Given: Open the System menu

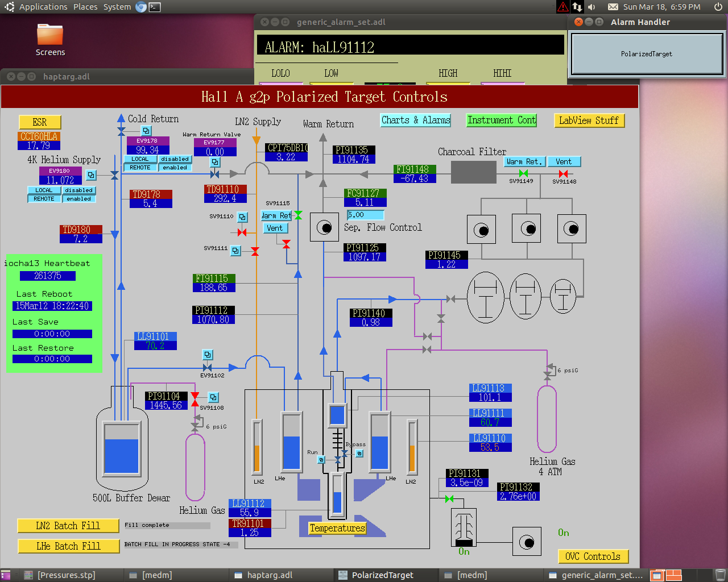Looking at the screenshot, I should coord(117,7).
